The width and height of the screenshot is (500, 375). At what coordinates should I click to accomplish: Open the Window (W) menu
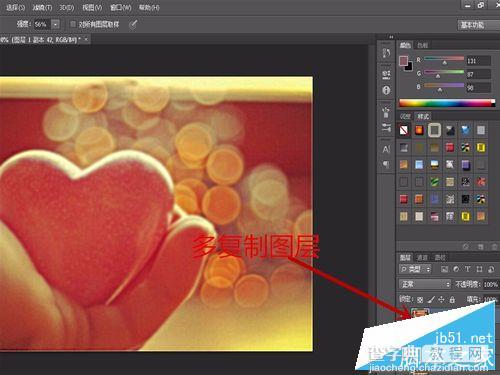tap(121, 7)
